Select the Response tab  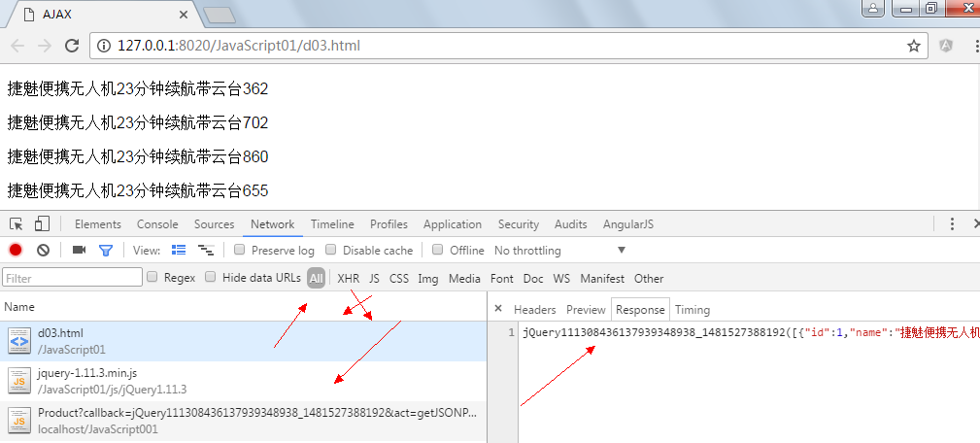(640, 309)
